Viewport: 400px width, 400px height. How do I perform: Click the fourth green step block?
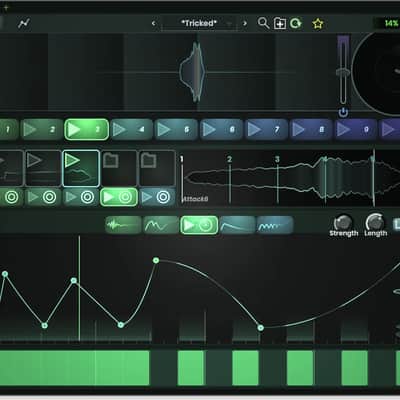tap(300, 368)
